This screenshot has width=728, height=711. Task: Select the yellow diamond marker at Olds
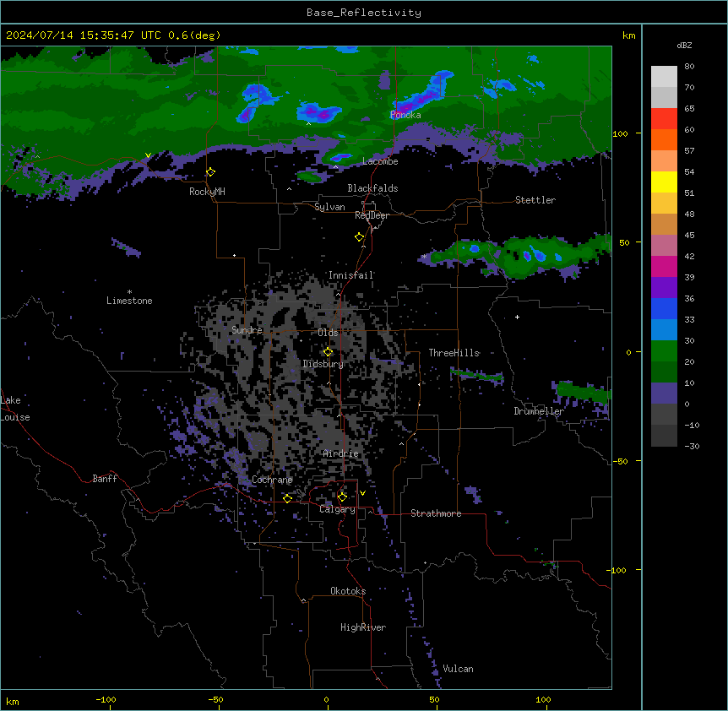coord(328,351)
